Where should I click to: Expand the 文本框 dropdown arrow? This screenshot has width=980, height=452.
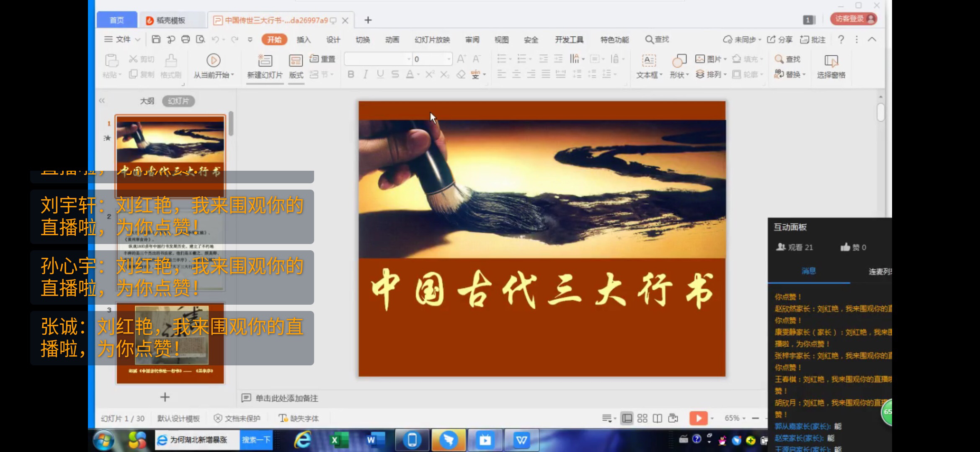pos(661,75)
